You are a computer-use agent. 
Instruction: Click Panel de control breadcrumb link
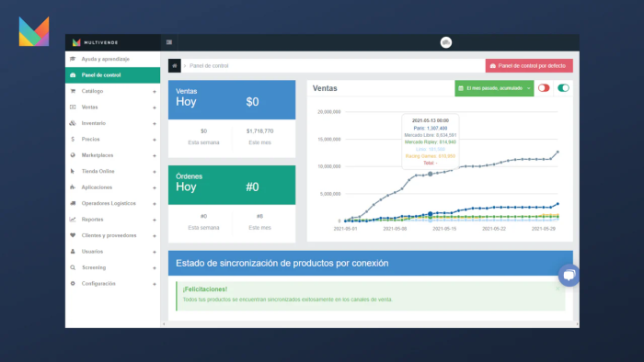coord(209,65)
